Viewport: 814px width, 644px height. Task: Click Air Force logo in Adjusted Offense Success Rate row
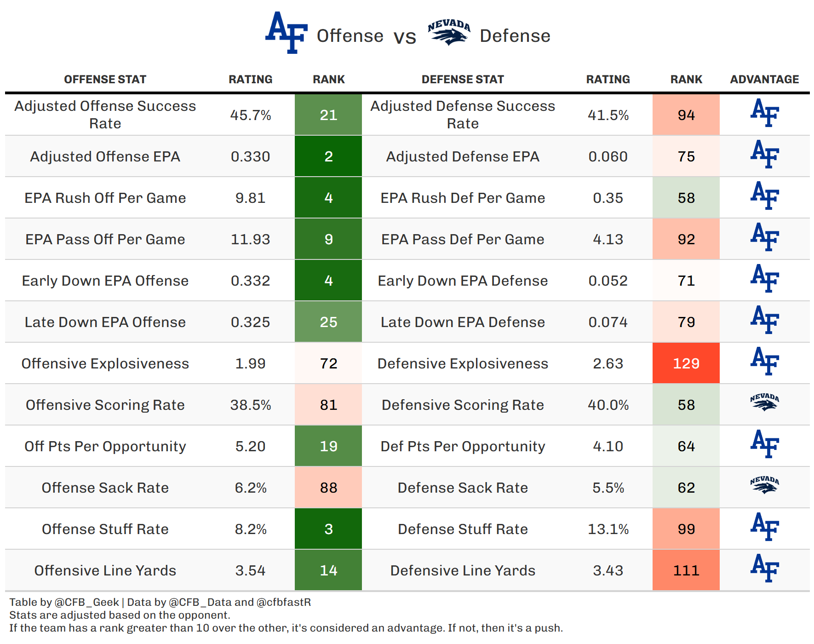(x=764, y=113)
